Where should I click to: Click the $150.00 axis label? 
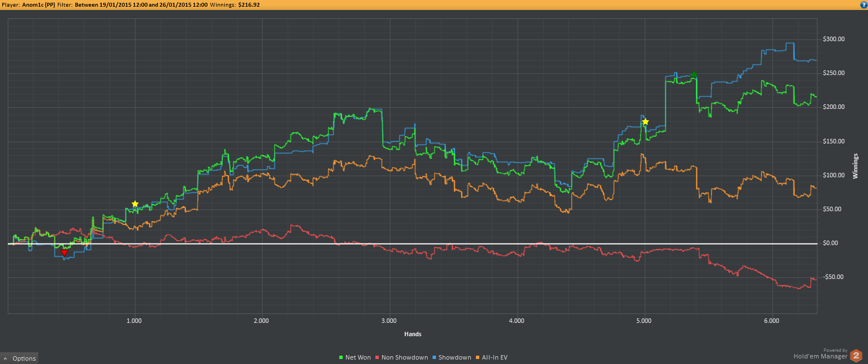point(834,141)
